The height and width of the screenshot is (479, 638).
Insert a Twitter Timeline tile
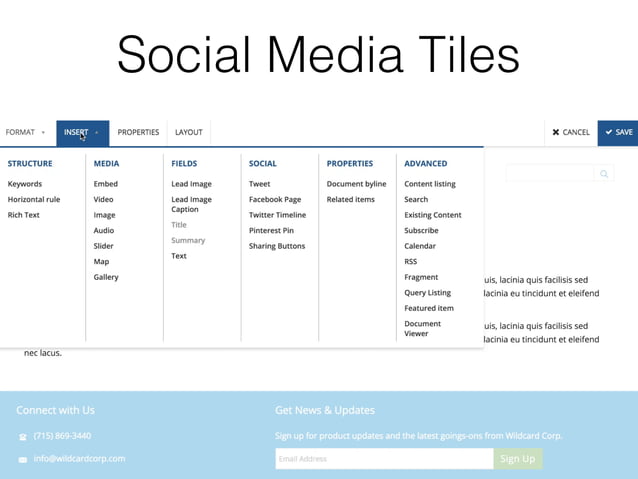coord(277,215)
